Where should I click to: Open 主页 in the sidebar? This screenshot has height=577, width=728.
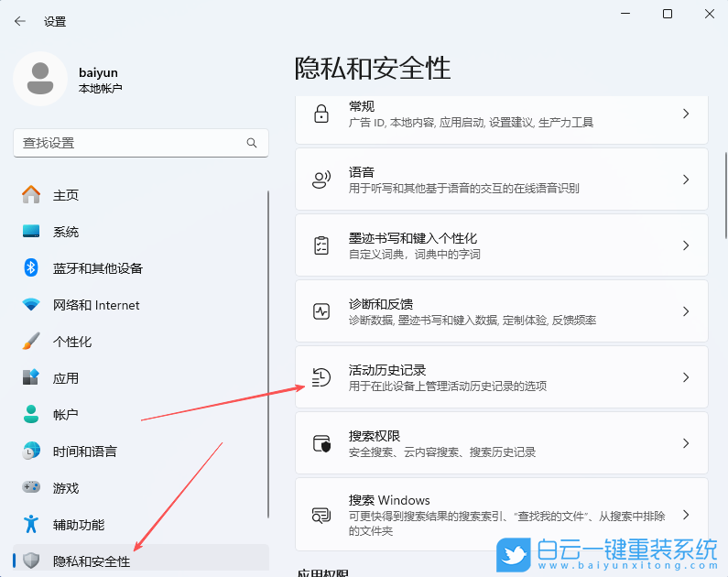tap(141, 195)
